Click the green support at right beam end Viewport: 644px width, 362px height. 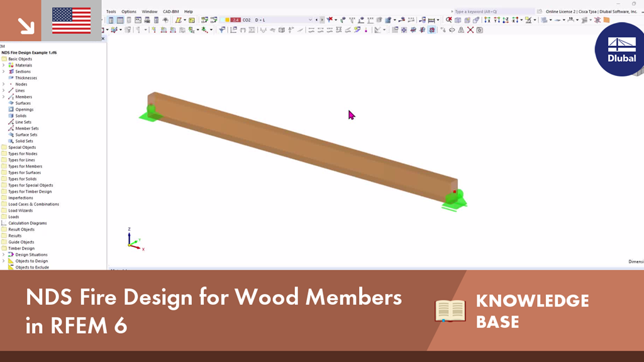(455, 200)
